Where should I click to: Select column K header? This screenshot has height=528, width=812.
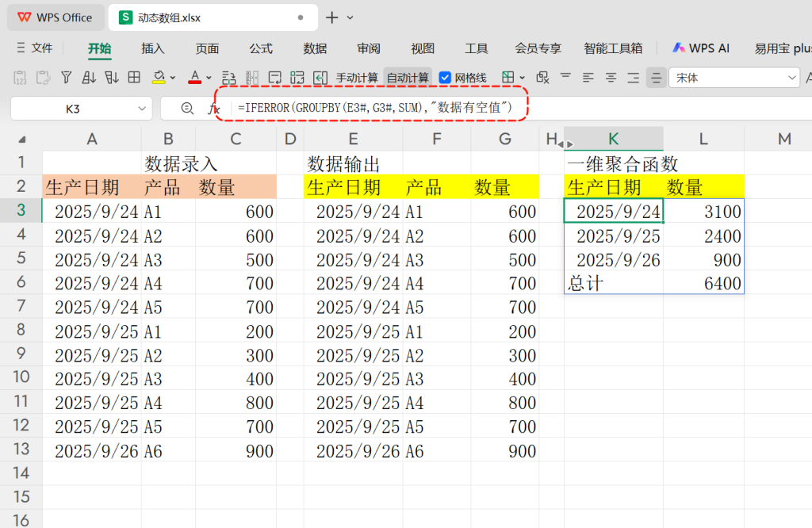613,139
